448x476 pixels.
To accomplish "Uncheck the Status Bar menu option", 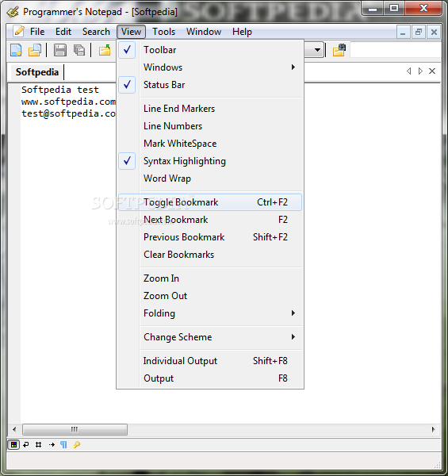I will click(210, 85).
